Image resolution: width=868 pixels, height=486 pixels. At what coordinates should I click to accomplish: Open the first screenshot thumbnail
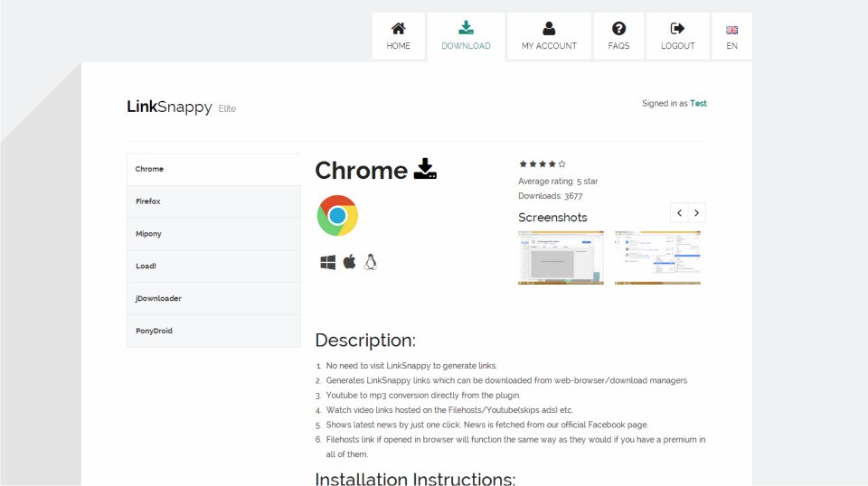pos(561,257)
